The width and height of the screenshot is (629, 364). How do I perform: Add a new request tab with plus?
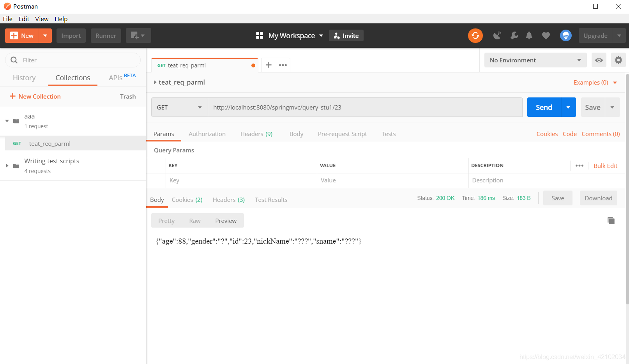(x=269, y=65)
